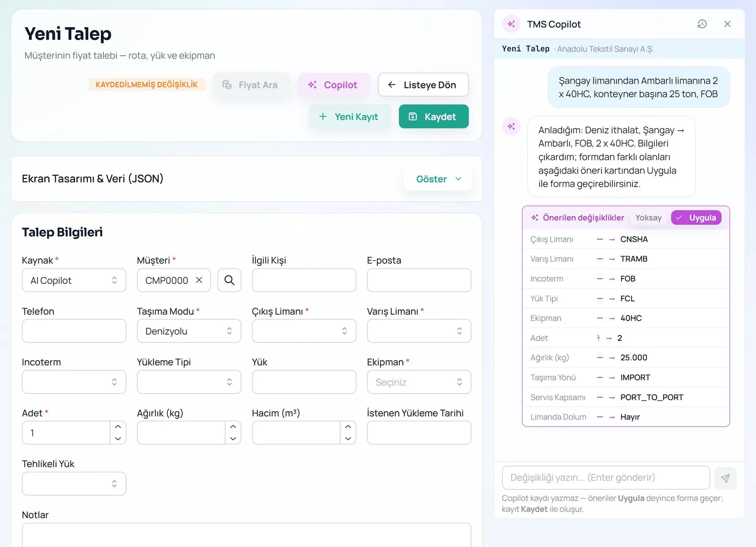The height and width of the screenshot is (547, 756).
Task: Increase the Hacim (m³) stepper
Action: click(348, 427)
